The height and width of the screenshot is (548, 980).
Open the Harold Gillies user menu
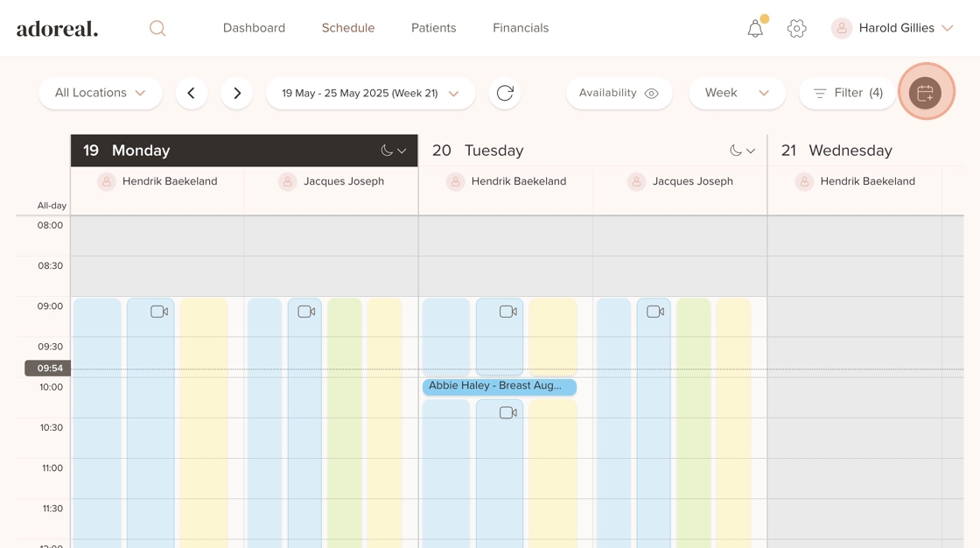point(892,28)
